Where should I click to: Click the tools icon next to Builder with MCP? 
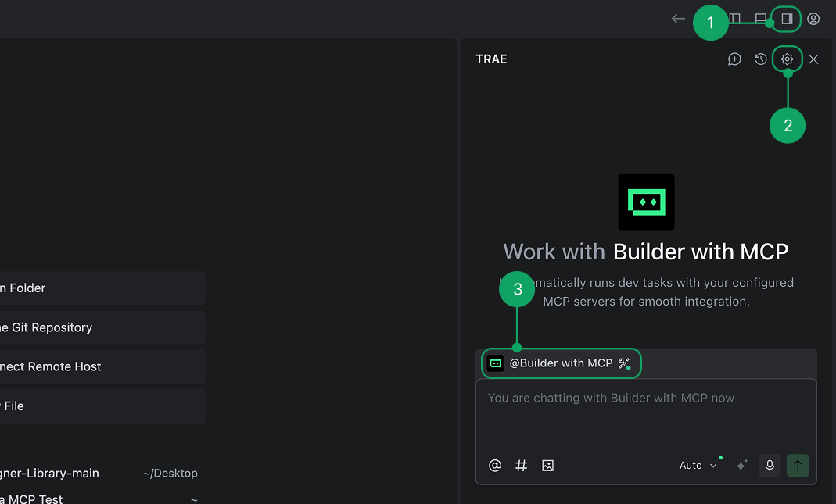tap(624, 363)
